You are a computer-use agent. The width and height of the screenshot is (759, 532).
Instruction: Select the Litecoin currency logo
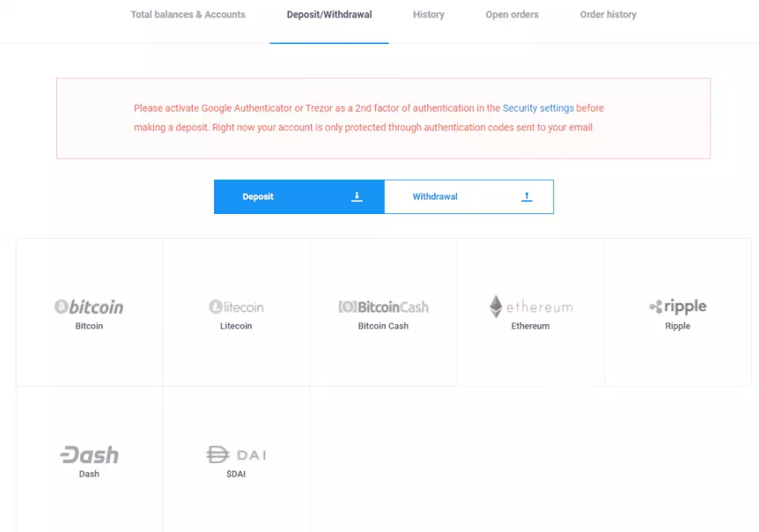click(236, 307)
